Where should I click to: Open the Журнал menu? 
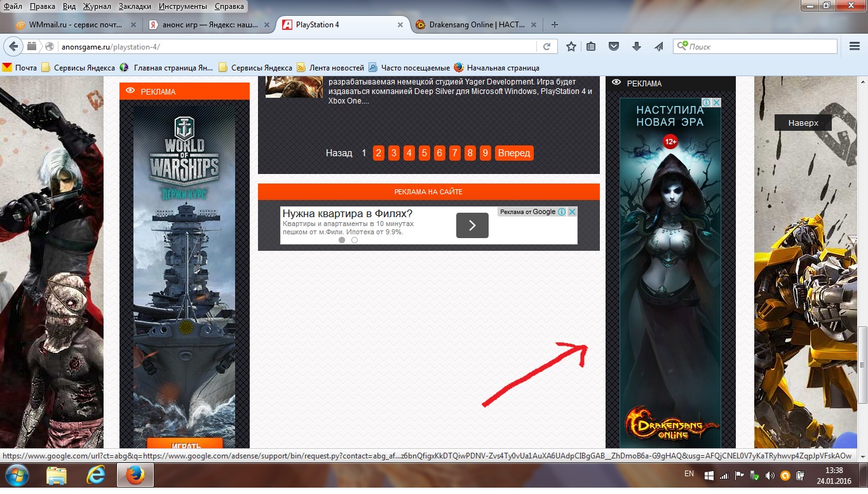[x=97, y=6]
